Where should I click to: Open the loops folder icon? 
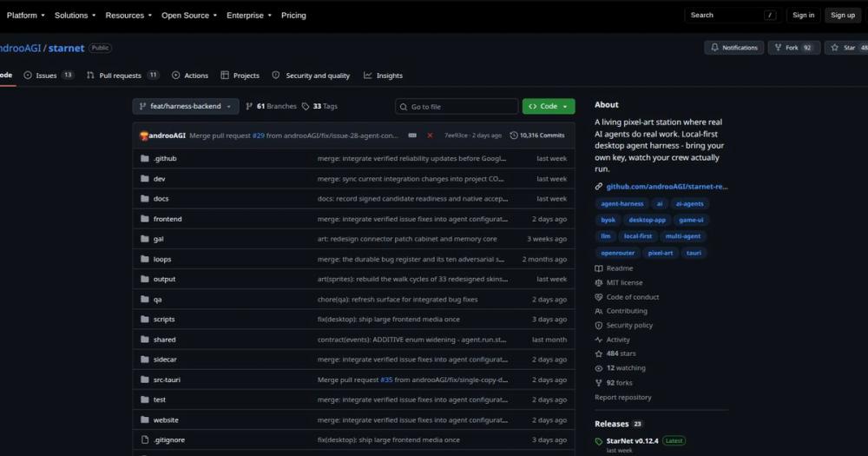[x=145, y=259]
